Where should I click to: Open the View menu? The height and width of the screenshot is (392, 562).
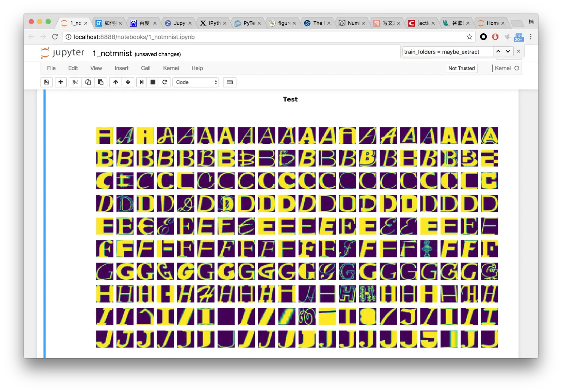[x=96, y=68]
